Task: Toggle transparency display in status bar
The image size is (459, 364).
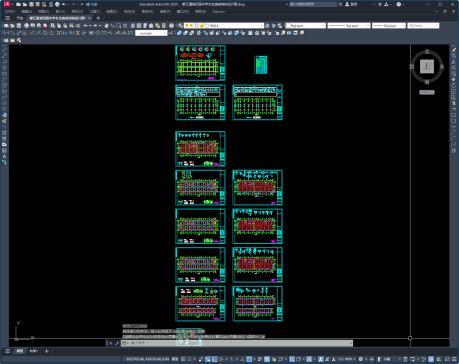Action: pyautogui.click(x=267, y=359)
